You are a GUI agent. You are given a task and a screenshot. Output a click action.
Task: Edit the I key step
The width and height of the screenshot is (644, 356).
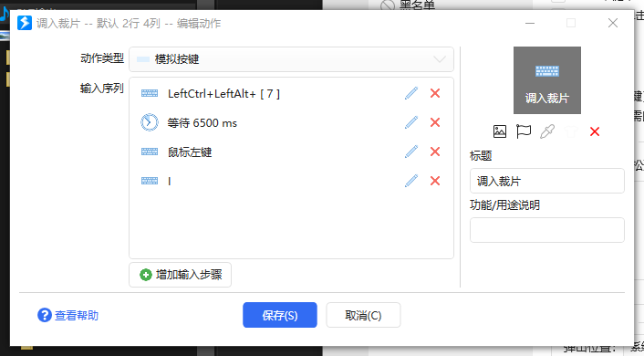click(x=411, y=181)
